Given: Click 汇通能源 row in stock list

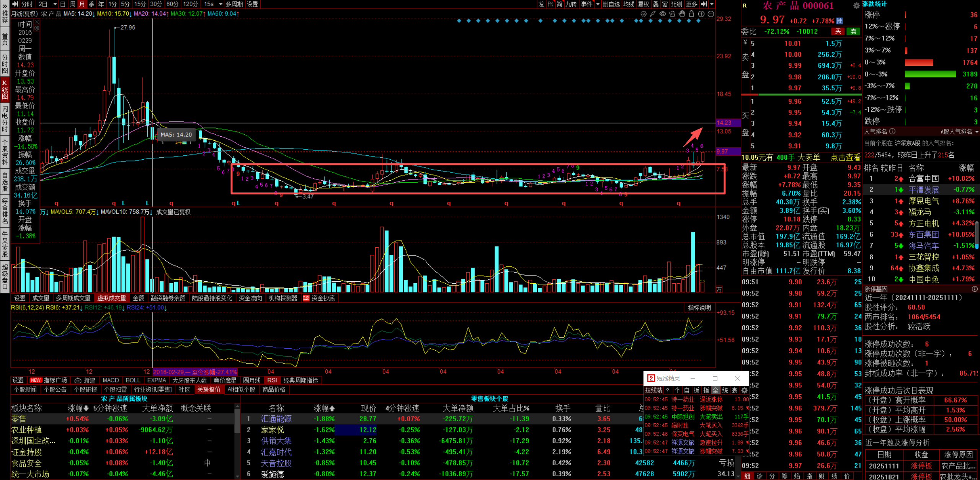Looking at the screenshot, I should [x=276, y=419].
